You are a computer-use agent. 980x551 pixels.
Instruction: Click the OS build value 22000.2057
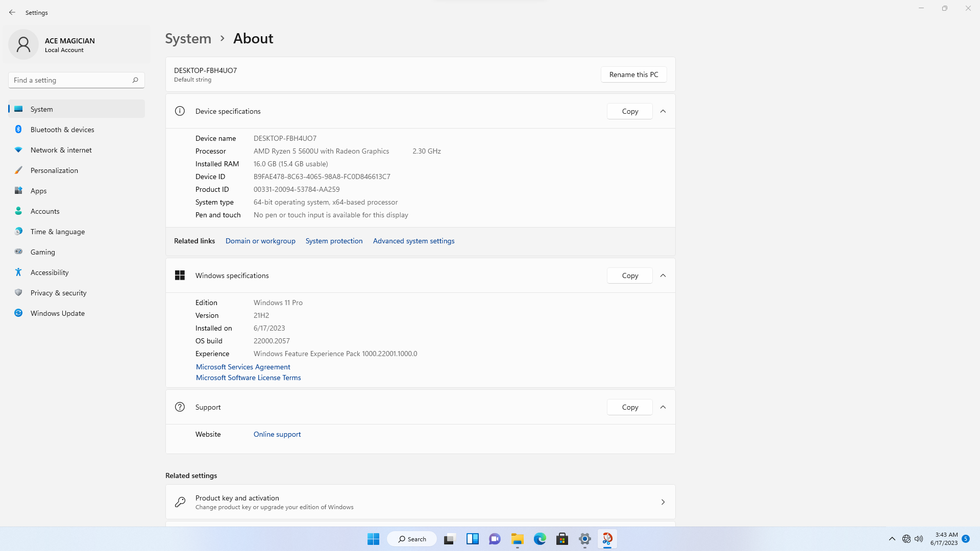pyautogui.click(x=272, y=341)
